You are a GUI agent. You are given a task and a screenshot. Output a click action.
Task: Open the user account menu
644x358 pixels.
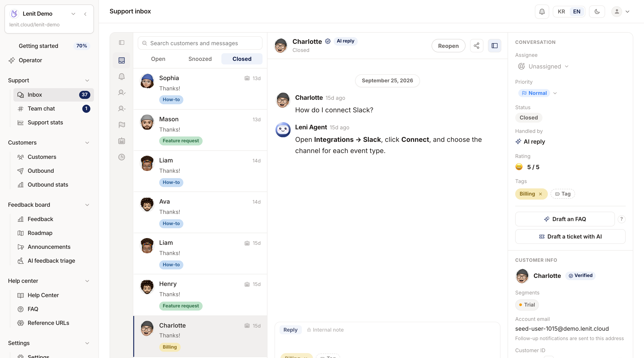621,11
